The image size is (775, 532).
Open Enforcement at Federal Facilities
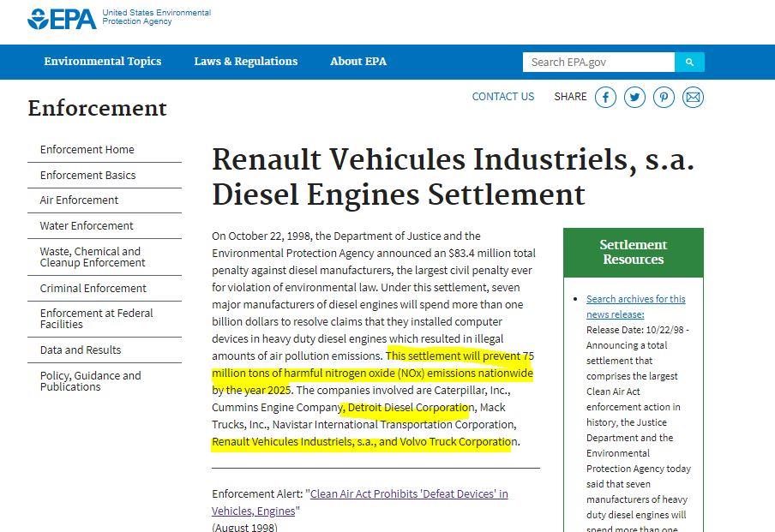pos(96,319)
